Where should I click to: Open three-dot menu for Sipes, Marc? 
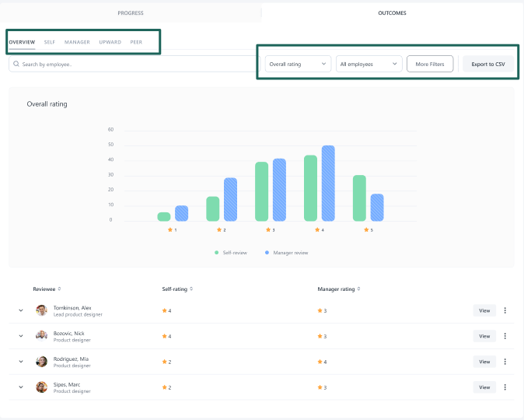pos(505,387)
